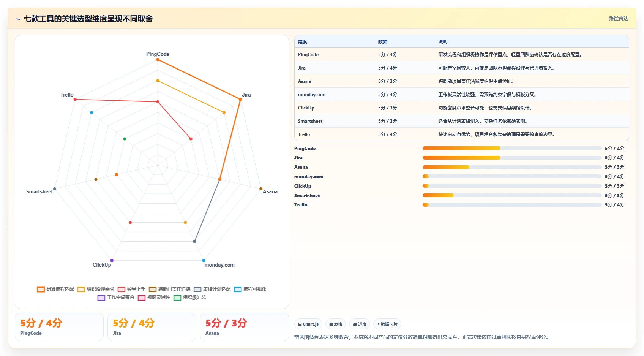Screen dimensions: 644x356
Task: Click the 进度 chip icon
Action: click(355, 324)
